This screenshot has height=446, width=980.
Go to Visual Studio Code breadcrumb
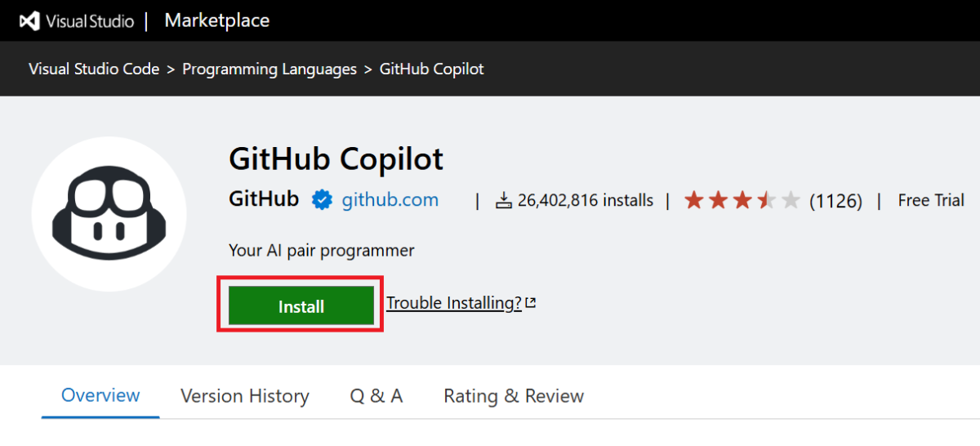pyautogui.click(x=94, y=69)
